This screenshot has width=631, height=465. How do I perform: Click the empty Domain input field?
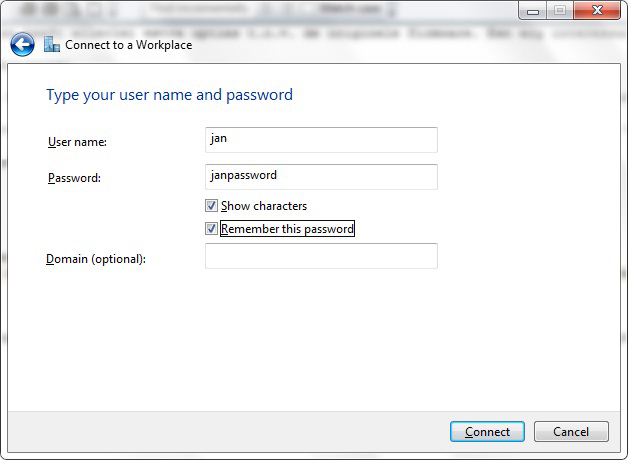click(321, 257)
